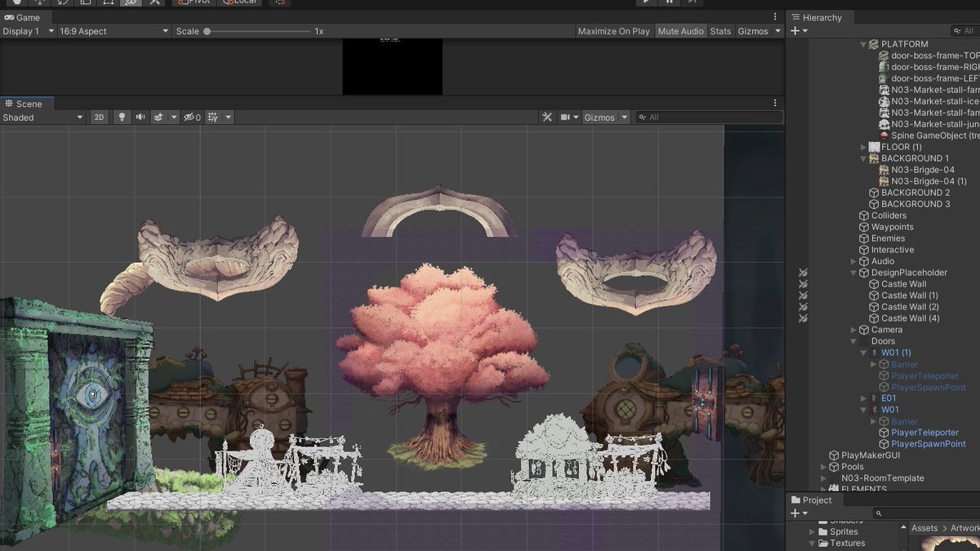Screen dimensions: 980x551
Task: Select the E01 door object
Action: 882,398
